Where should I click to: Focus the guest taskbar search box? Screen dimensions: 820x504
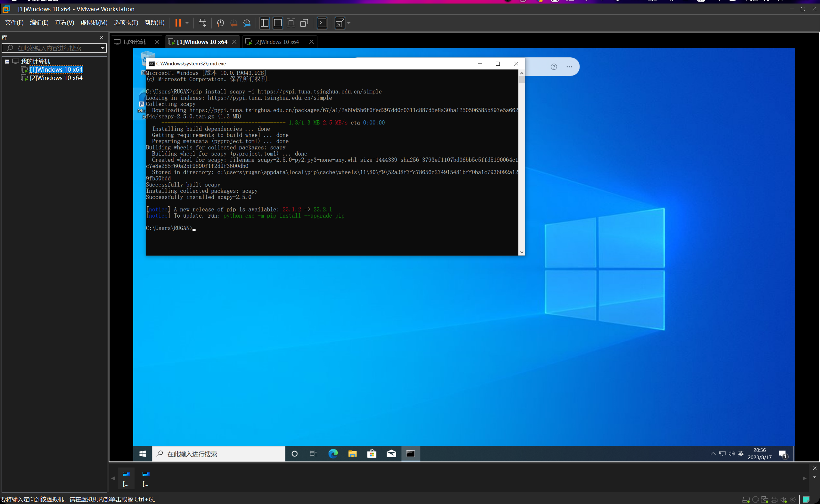pos(218,454)
